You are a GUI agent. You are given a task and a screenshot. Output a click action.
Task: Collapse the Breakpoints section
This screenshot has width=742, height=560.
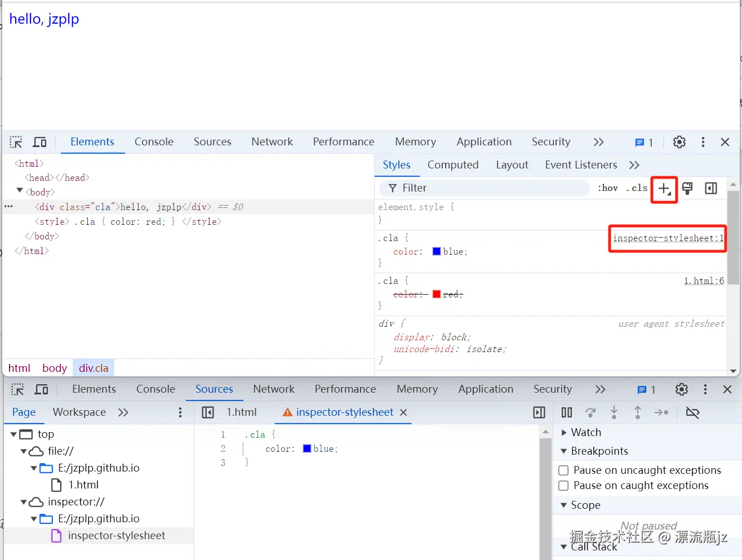pyautogui.click(x=564, y=451)
